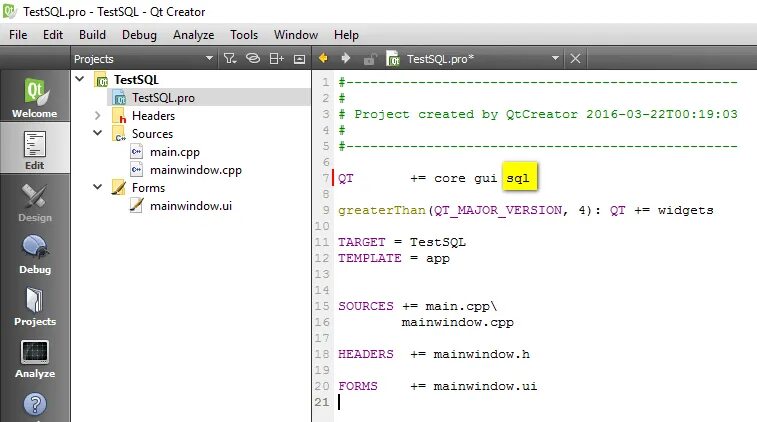Collapse the Forms folder

pyautogui.click(x=98, y=187)
